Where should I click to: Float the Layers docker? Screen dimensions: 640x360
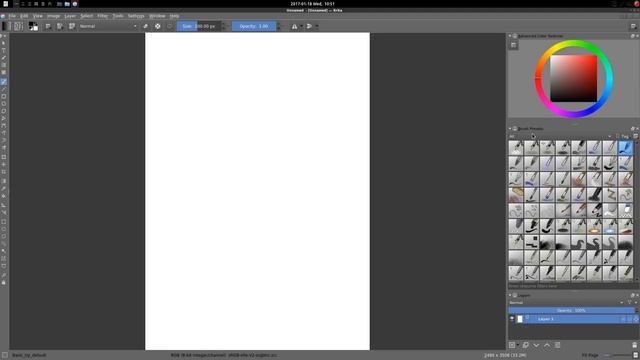click(x=632, y=295)
